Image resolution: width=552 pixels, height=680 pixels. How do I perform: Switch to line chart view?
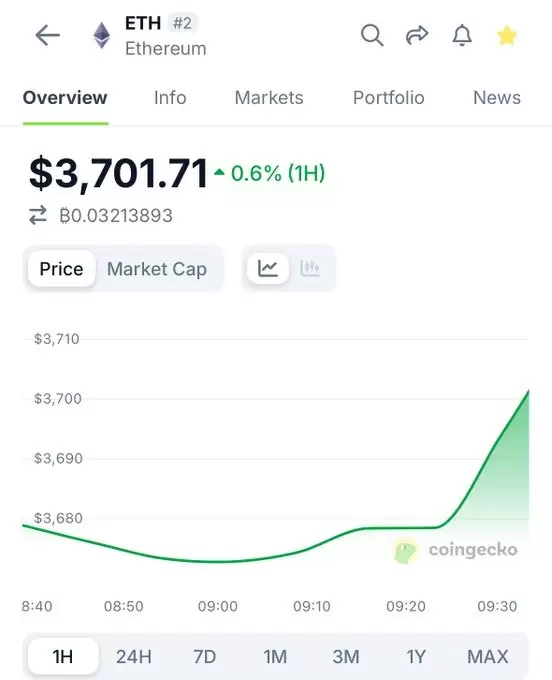[x=268, y=268]
